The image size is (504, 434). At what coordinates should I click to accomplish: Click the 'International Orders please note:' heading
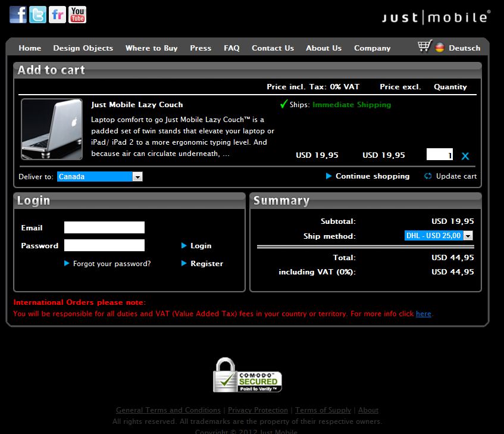pyautogui.click(x=79, y=302)
